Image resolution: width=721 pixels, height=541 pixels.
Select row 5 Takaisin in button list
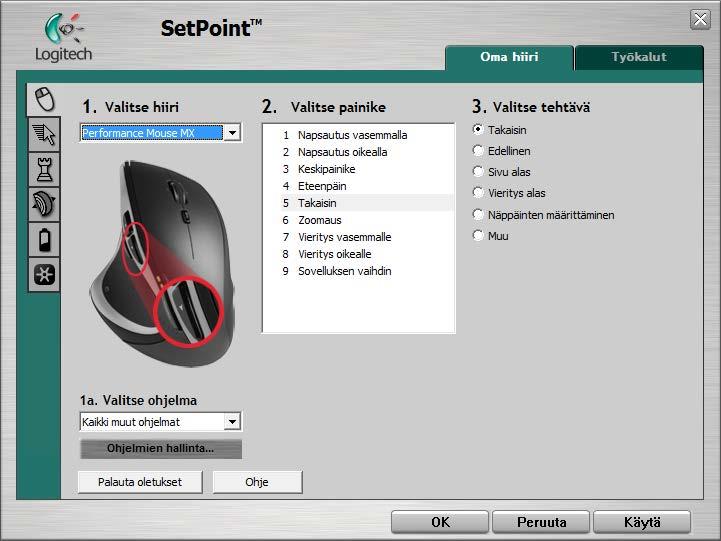367,203
